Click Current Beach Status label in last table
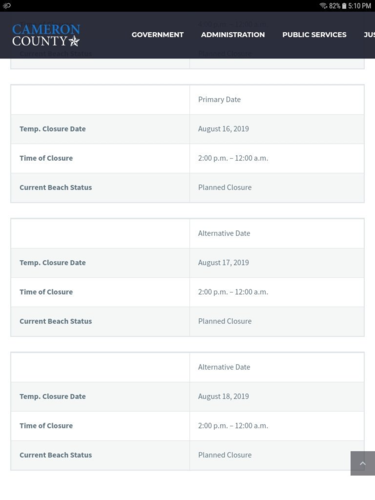The height and width of the screenshot is (500, 375). click(x=56, y=455)
